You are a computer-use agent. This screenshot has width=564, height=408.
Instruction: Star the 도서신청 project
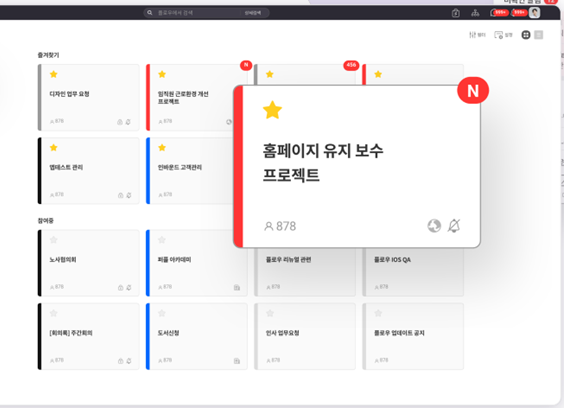[x=162, y=313]
